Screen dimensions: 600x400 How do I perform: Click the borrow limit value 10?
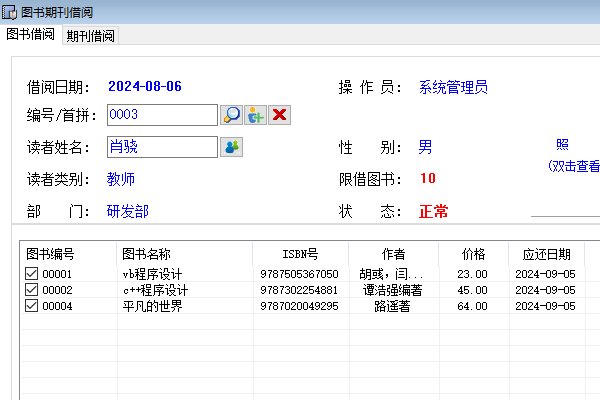click(427, 178)
